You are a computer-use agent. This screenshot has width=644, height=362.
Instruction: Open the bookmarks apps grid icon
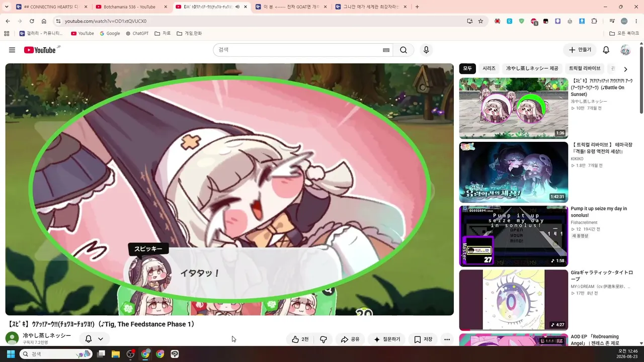click(7, 33)
